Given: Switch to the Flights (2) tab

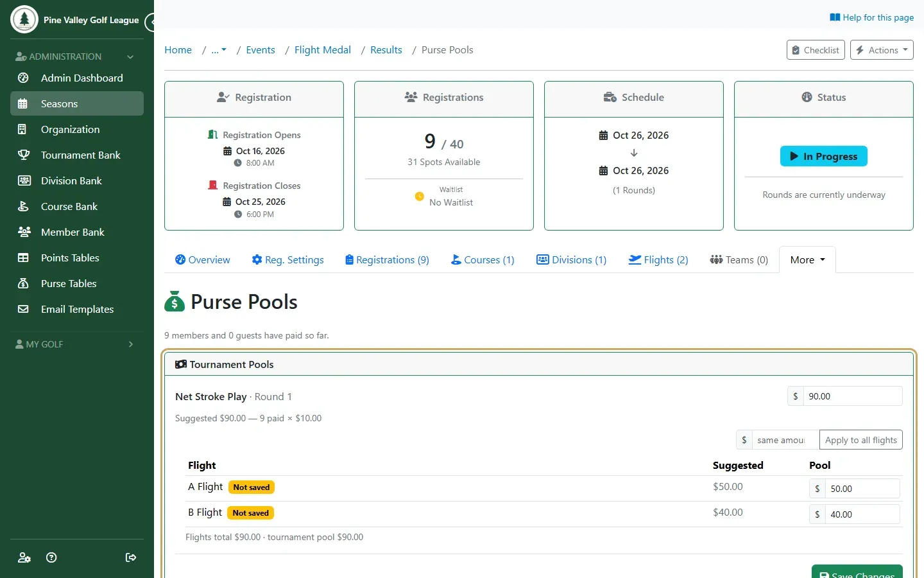Looking at the screenshot, I should click(658, 260).
